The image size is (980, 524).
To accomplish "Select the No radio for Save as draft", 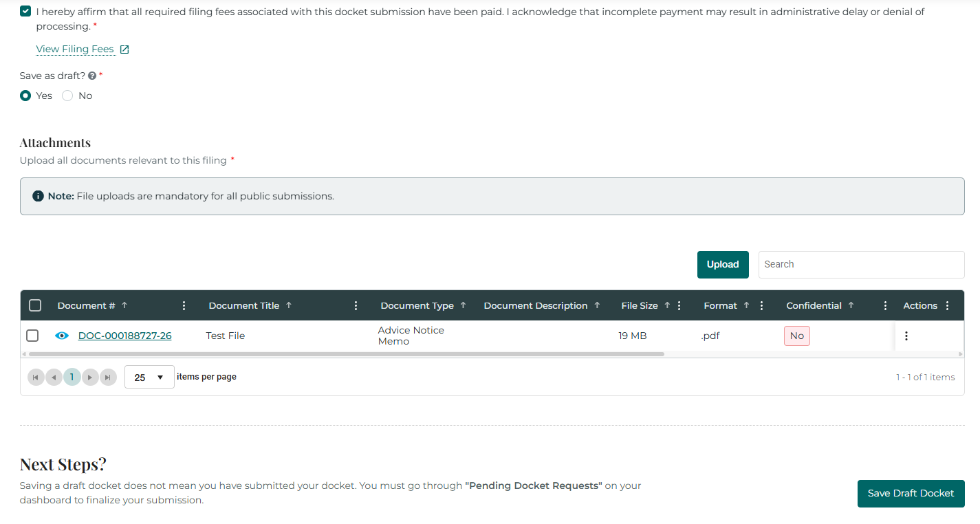I will tap(67, 96).
